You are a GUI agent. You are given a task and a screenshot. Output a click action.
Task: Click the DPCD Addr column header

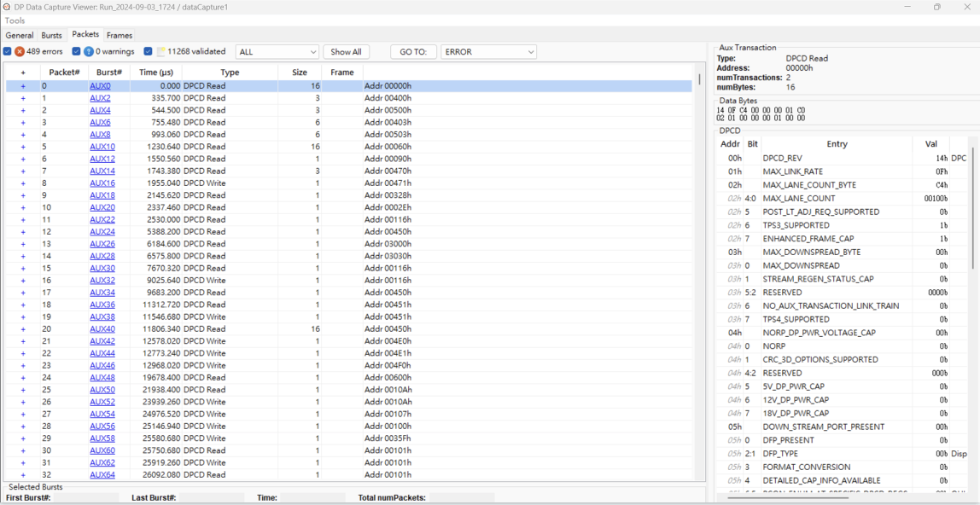(x=729, y=143)
